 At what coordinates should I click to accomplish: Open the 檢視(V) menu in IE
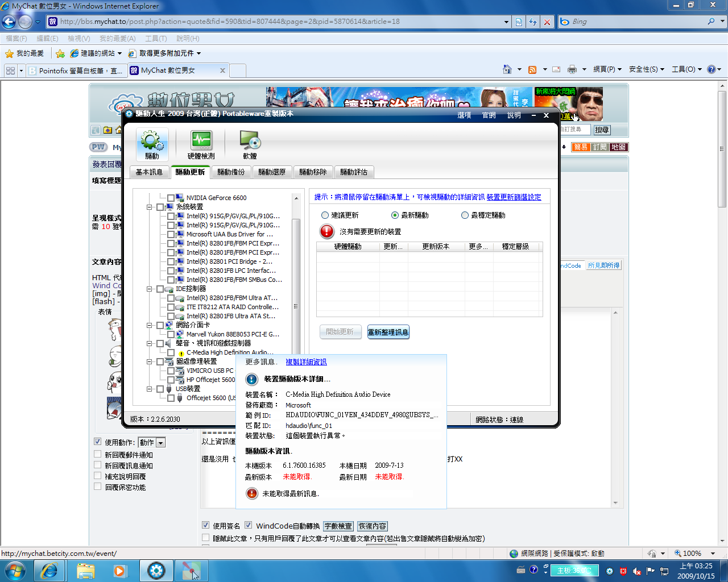pyautogui.click(x=78, y=39)
